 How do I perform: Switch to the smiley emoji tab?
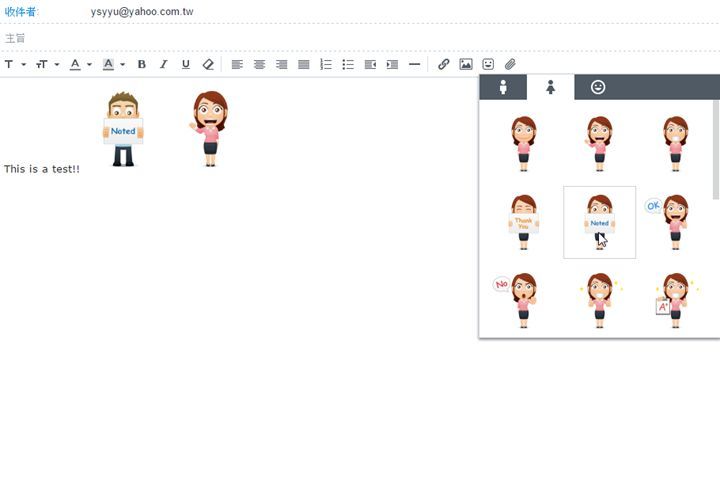pos(598,87)
